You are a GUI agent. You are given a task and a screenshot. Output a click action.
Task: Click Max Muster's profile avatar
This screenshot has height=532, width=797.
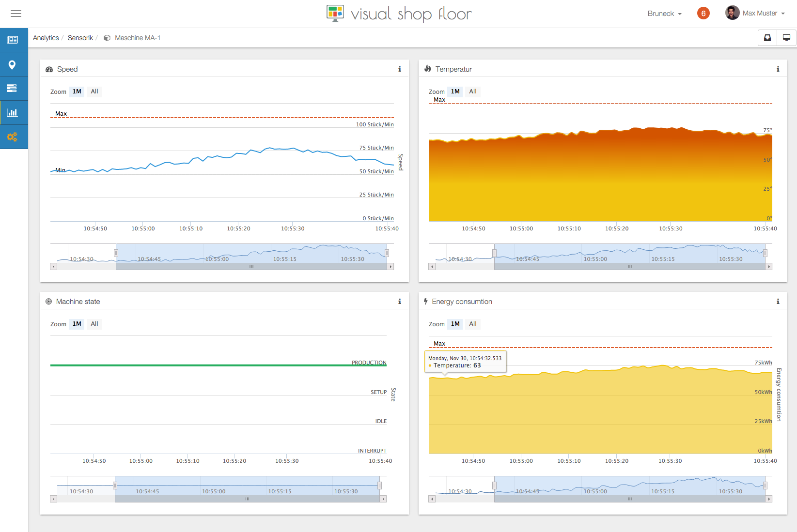point(732,13)
